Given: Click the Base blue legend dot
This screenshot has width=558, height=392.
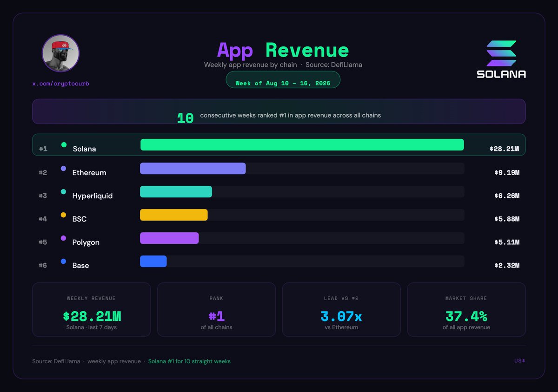Looking at the screenshot, I should point(63,261).
